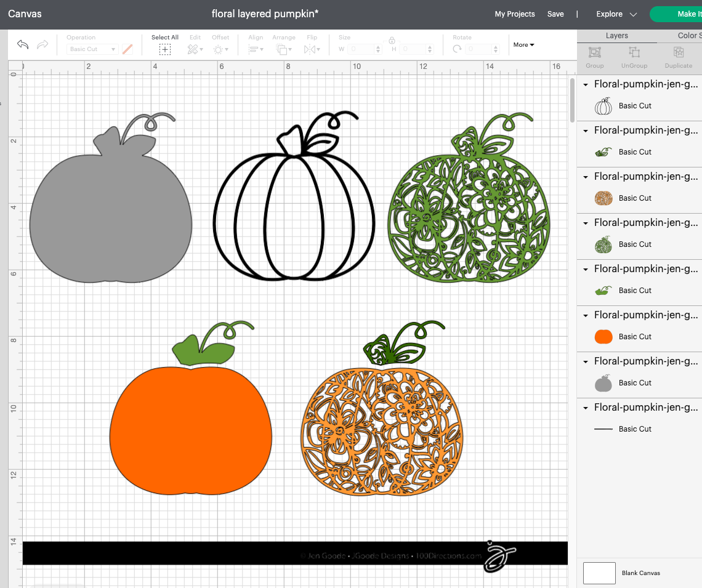The image size is (702, 588).
Task: Open the Operation Basic Cut dropdown
Action: click(x=92, y=49)
